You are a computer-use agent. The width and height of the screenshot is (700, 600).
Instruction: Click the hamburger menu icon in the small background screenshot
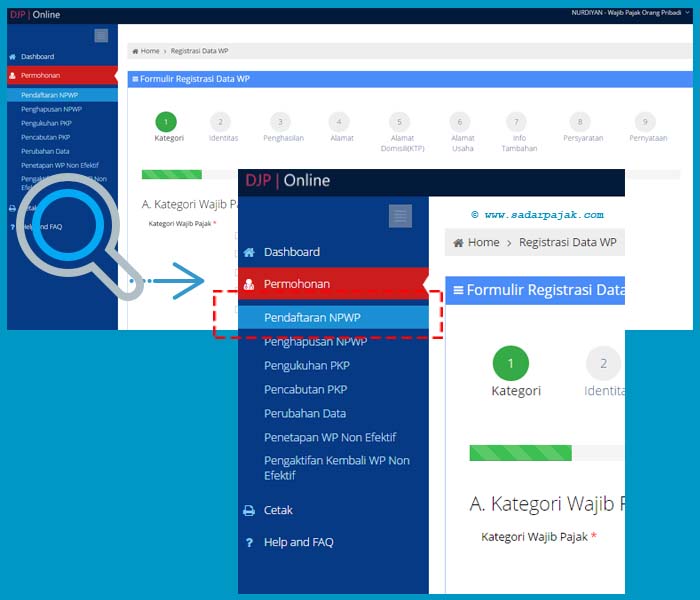[x=101, y=35]
